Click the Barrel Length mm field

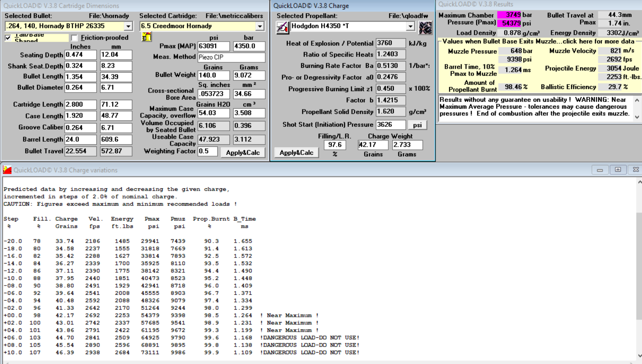[116, 139]
